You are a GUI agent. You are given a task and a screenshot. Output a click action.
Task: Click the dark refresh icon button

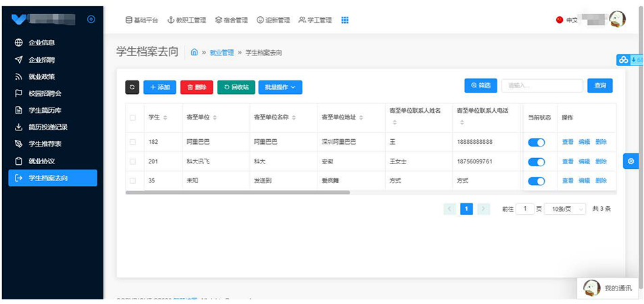click(132, 87)
